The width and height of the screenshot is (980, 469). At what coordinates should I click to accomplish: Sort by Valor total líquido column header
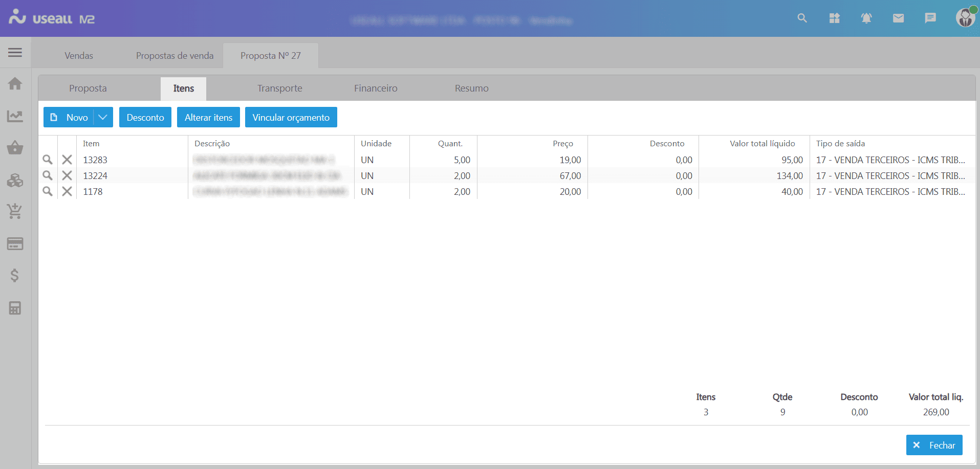(x=762, y=143)
